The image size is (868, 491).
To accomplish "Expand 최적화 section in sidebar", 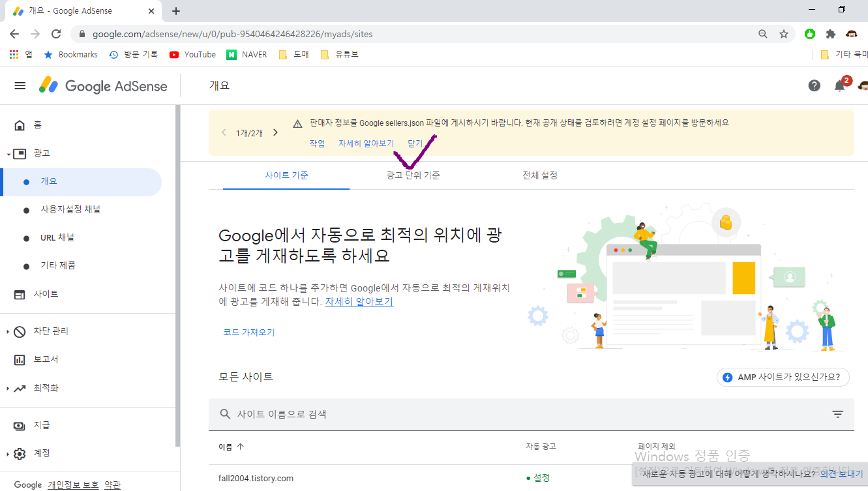I will [x=8, y=389].
